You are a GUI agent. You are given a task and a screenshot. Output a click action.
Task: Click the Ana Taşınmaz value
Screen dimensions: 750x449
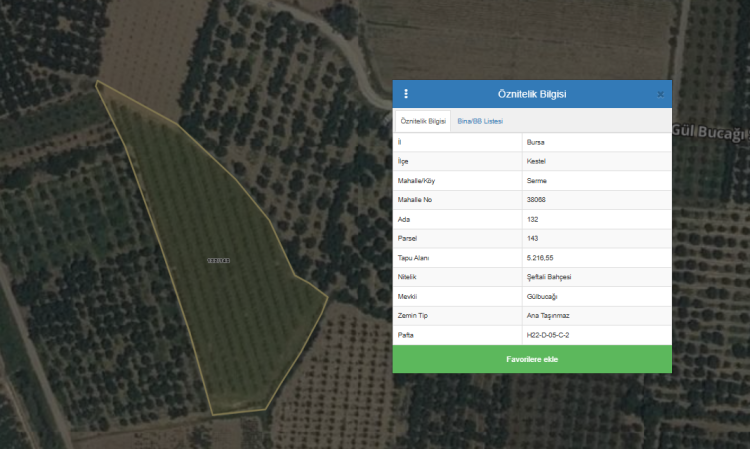(x=546, y=315)
